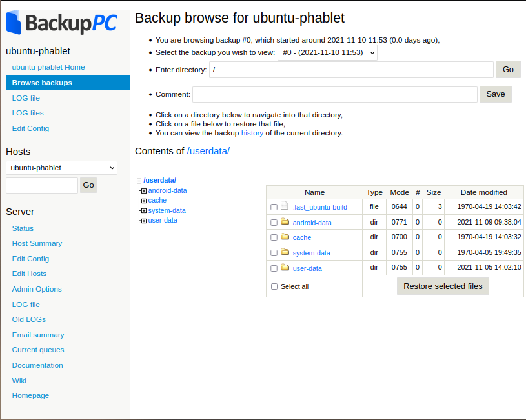The width and height of the screenshot is (526, 420).
Task: Click the backup history link
Action: 252,133
